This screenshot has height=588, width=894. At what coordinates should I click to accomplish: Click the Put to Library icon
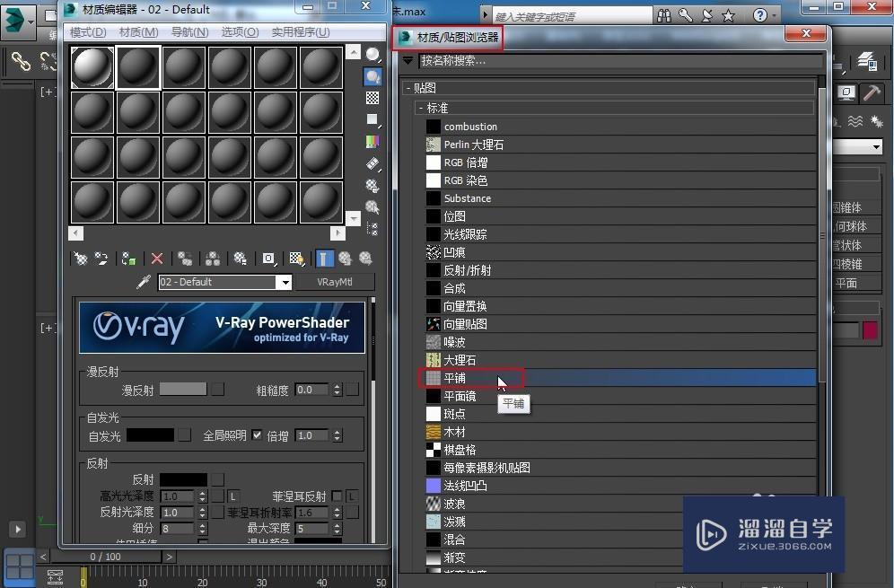[240, 259]
